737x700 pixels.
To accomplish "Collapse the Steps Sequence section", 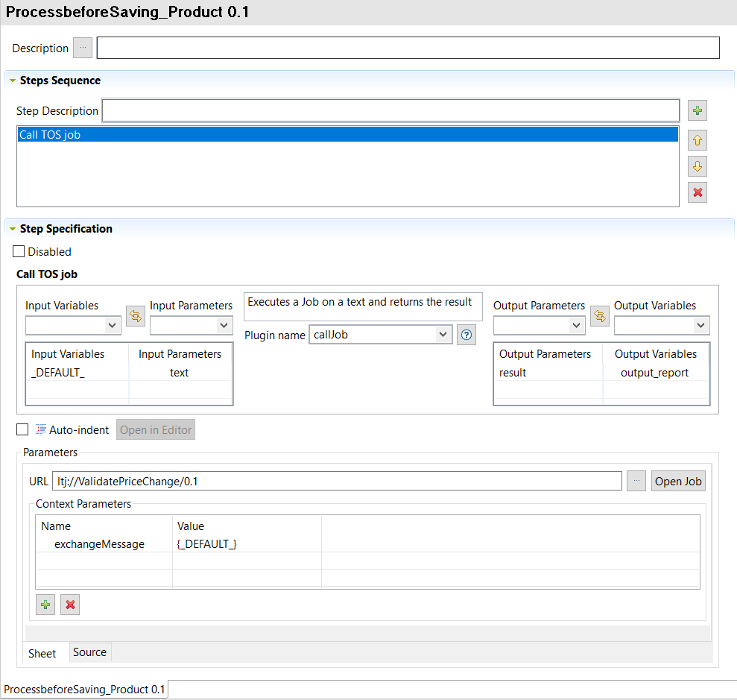I will coord(13,81).
